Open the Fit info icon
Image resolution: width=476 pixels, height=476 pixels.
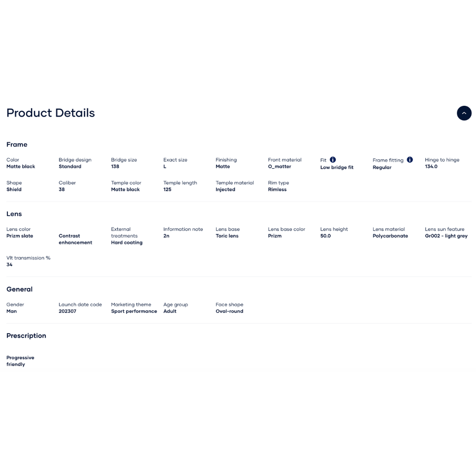click(333, 160)
